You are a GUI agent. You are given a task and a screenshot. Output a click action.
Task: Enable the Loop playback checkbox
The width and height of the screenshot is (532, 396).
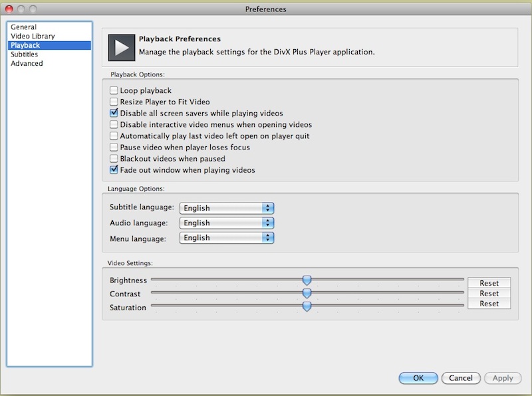tap(114, 90)
